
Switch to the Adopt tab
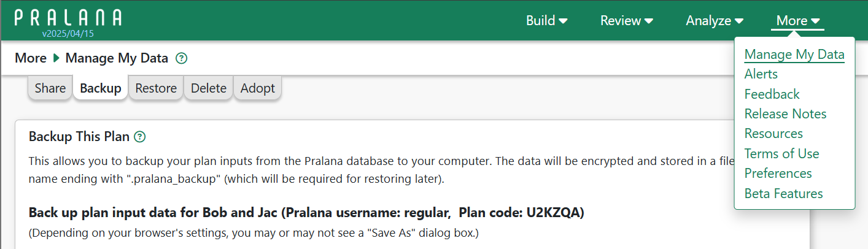pyautogui.click(x=258, y=88)
